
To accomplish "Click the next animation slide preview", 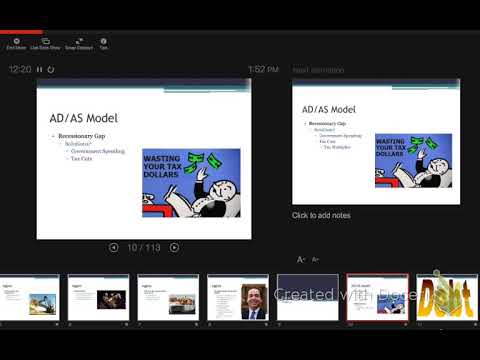I will [376, 142].
